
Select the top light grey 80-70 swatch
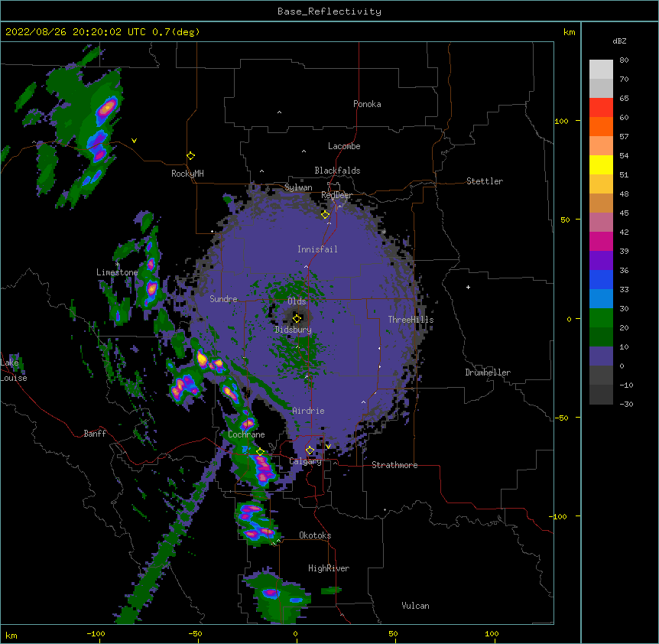[601, 70]
